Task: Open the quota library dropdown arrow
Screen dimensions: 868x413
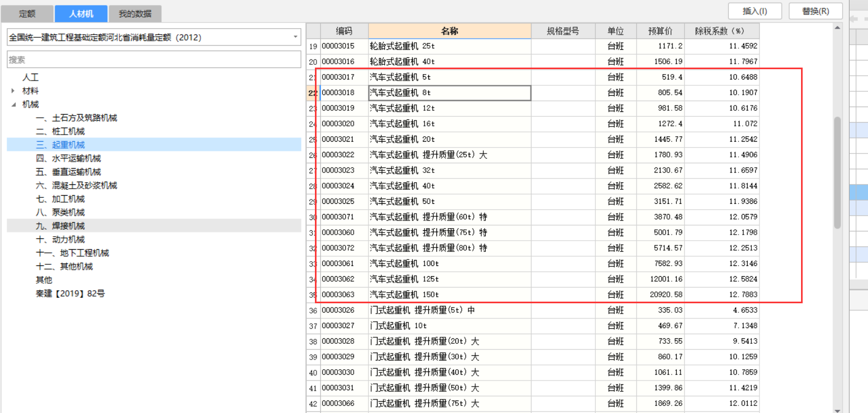Action: (x=295, y=37)
